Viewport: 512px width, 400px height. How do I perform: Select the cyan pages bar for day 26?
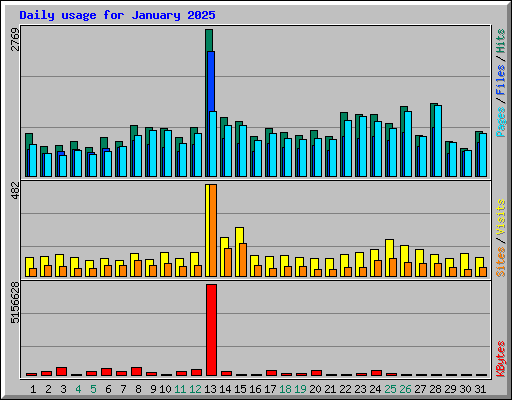click(x=408, y=144)
